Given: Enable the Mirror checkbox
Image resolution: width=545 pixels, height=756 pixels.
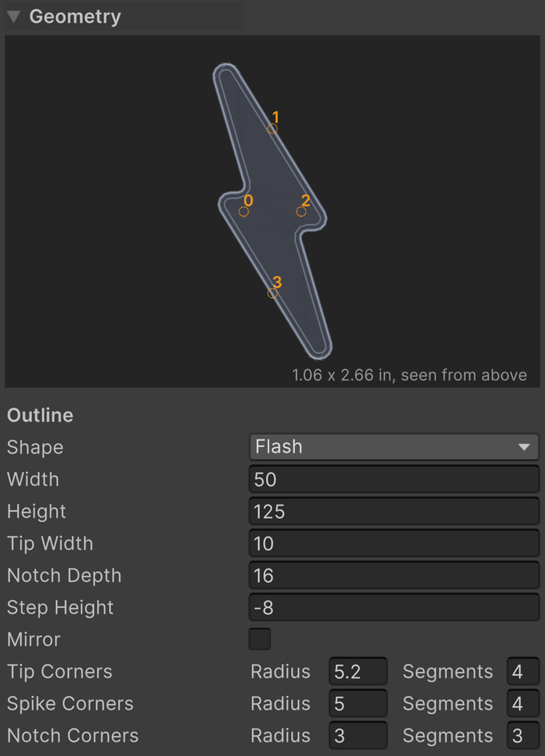Looking at the screenshot, I should coord(260,639).
